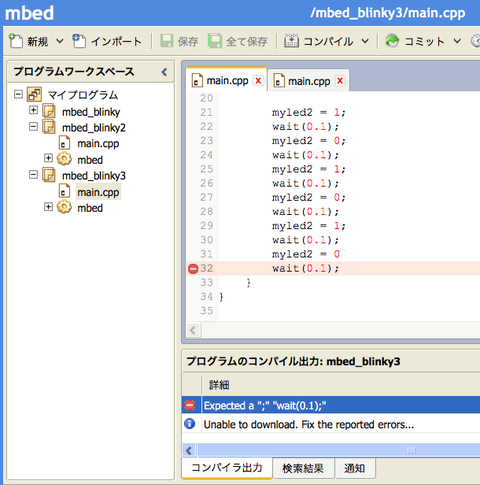Click the 詳細 column header
480x485 pixels.
point(219,385)
